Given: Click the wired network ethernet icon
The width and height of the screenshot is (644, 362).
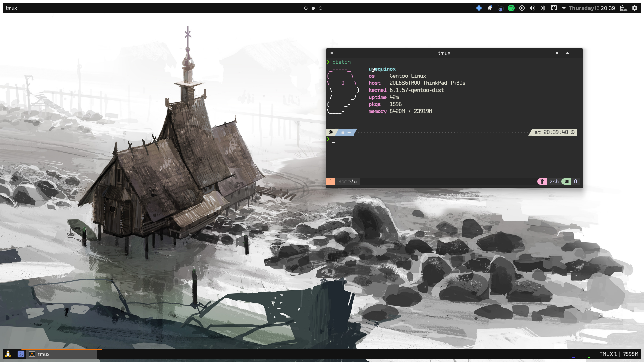Looking at the screenshot, I should [x=554, y=8].
